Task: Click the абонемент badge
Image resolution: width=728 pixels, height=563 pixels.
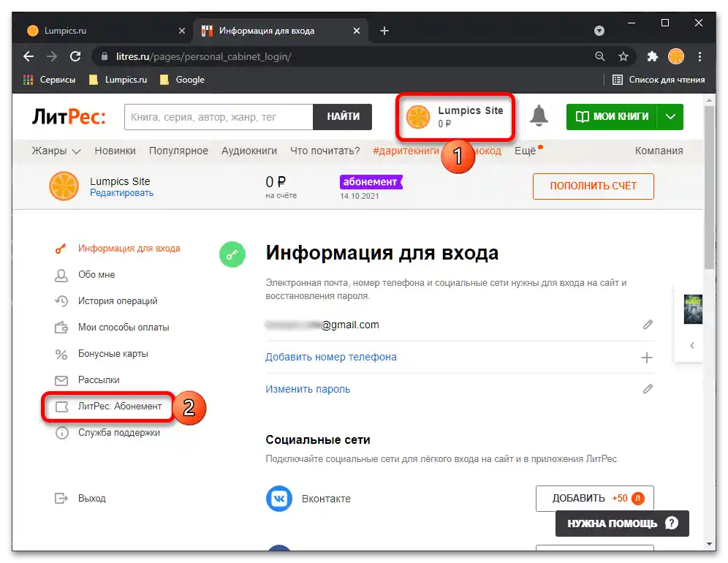Action: 371,182
